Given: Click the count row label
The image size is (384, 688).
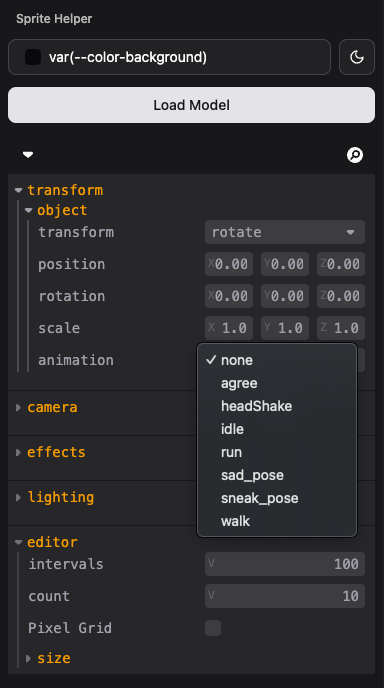Looking at the screenshot, I should click(x=49, y=596).
